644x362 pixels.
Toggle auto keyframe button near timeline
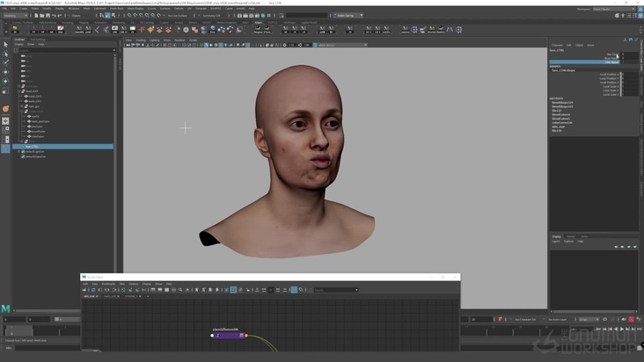tap(632, 319)
